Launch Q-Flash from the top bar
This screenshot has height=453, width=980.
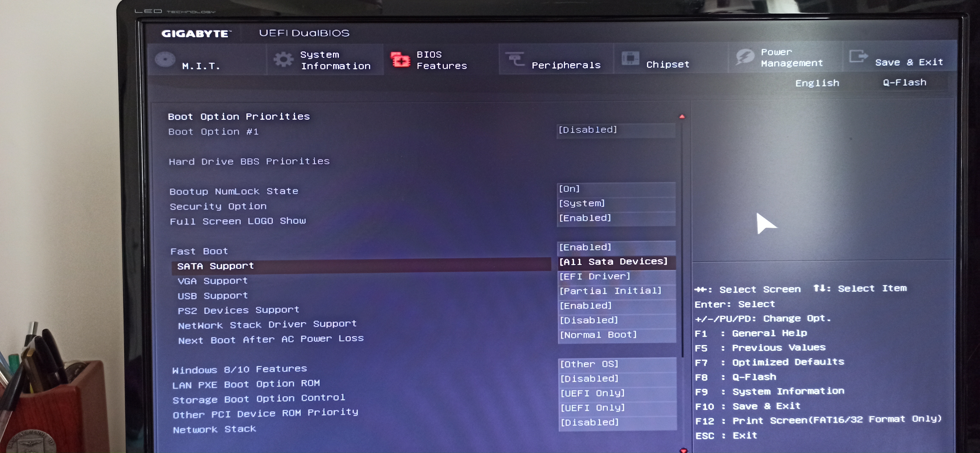(x=904, y=82)
